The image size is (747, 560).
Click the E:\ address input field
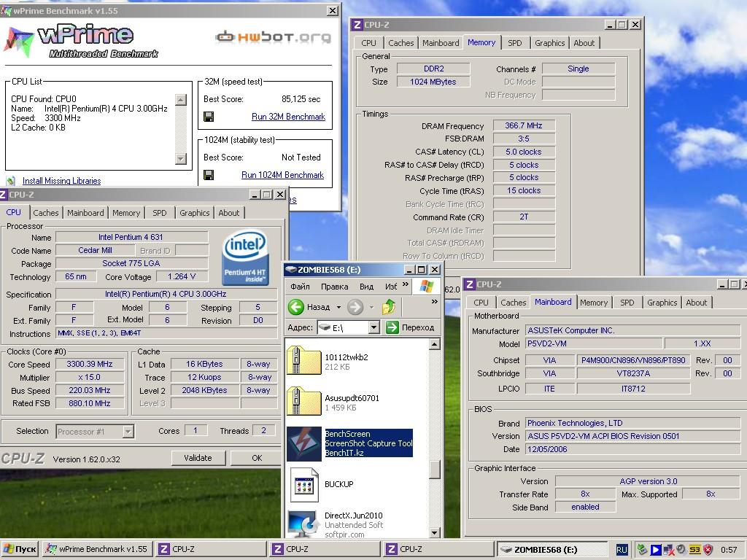pos(348,327)
